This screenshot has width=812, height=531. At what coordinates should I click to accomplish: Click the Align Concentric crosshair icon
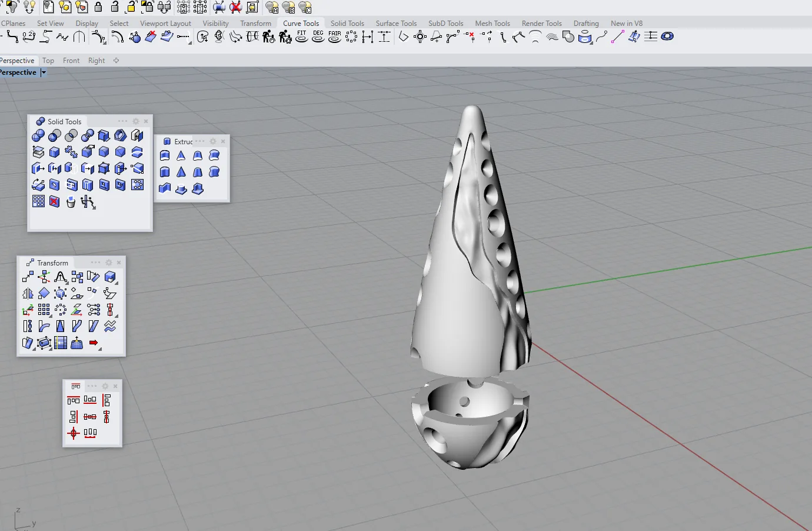(x=74, y=433)
